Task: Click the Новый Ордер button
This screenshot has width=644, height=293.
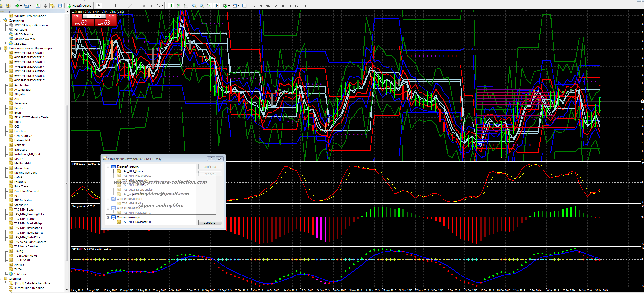Action: point(79,6)
